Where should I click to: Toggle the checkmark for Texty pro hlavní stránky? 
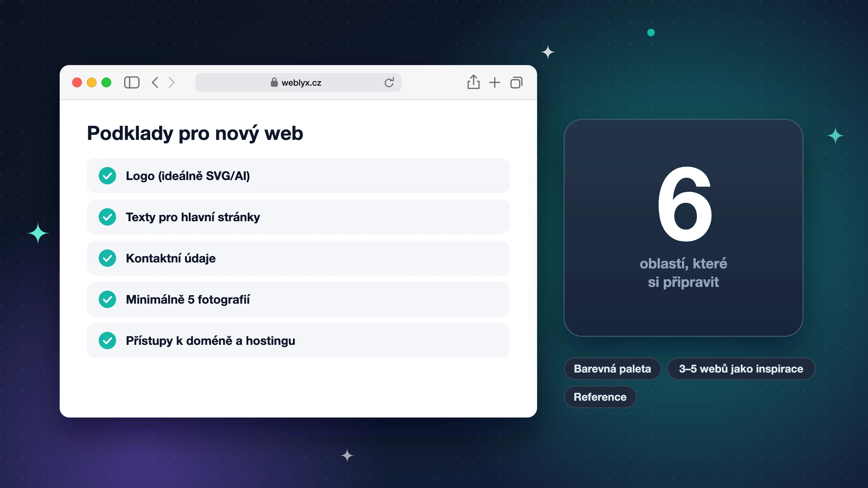pyautogui.click(x=107, y=217)
